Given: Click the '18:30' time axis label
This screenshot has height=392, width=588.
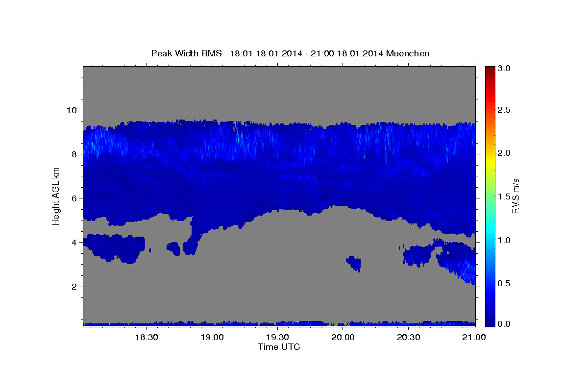Looking at the screenshot, I should coord(146,337).
